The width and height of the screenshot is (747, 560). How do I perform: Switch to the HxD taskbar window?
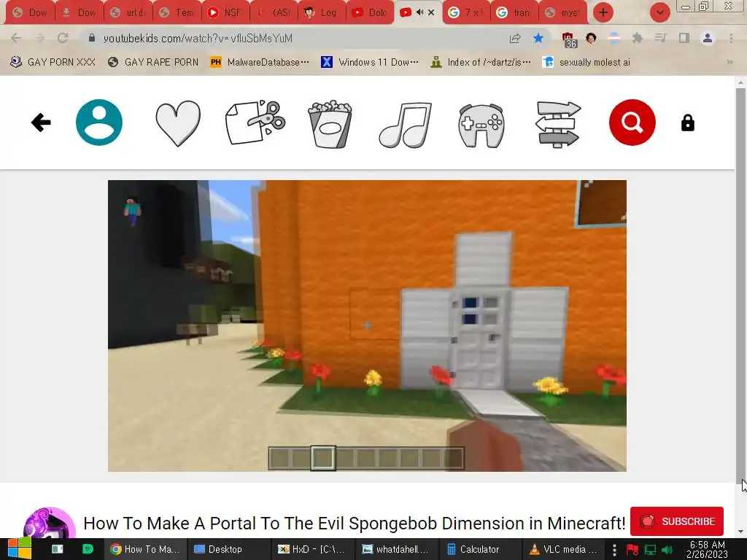(311, 549)
